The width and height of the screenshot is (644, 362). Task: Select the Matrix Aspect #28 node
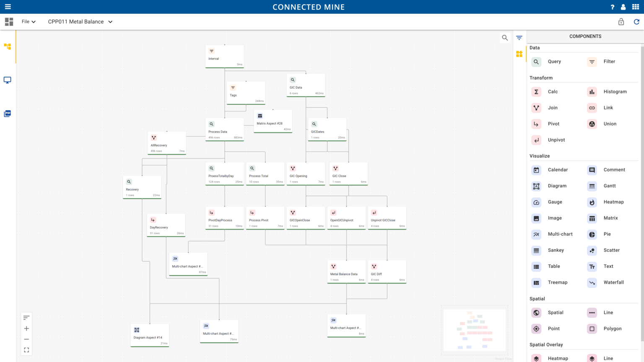[x=273, y=121]
